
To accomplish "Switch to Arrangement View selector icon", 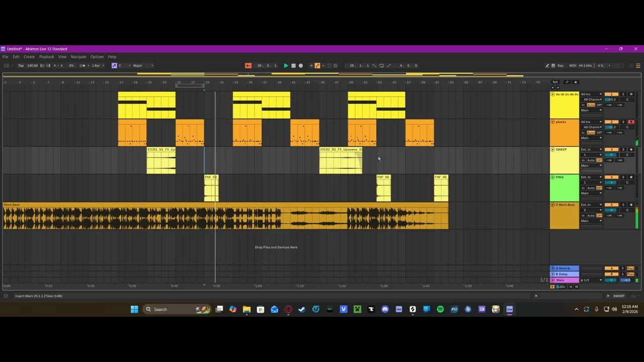I will 638,65.
